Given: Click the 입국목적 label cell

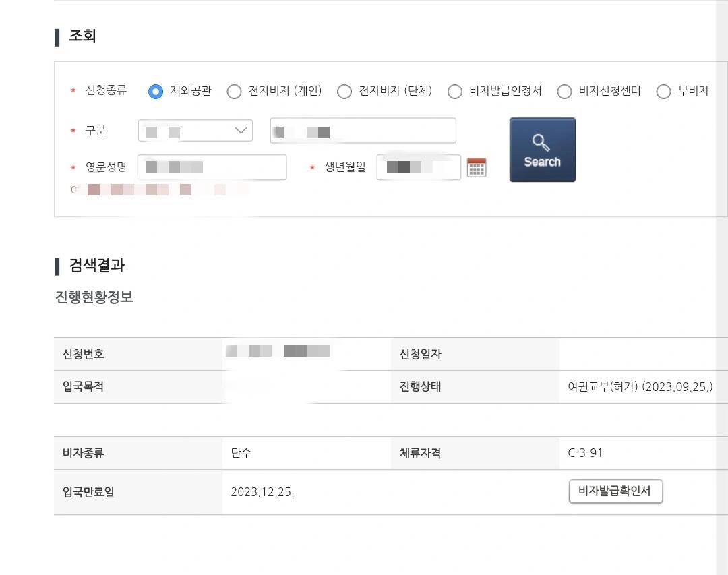Looking at the screenshot, I should pyautogui.click(x=138, y=387).
